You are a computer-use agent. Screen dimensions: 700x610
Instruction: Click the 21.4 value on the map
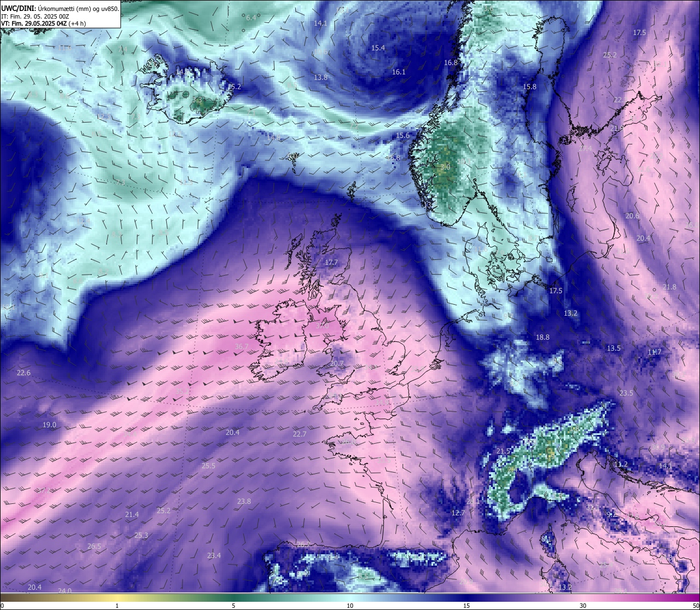coord(132,514)
